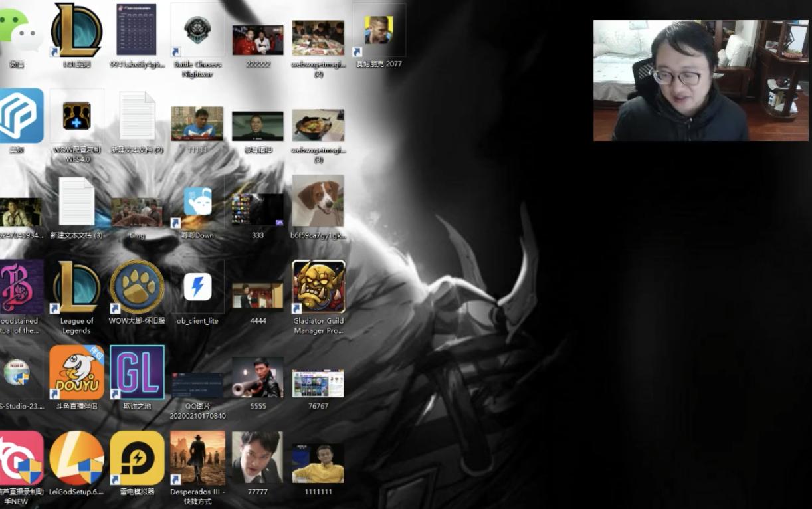Select the 欺诈之地 GL game shortcut
The image size is (812, 509).
click(x=137, y=372)
